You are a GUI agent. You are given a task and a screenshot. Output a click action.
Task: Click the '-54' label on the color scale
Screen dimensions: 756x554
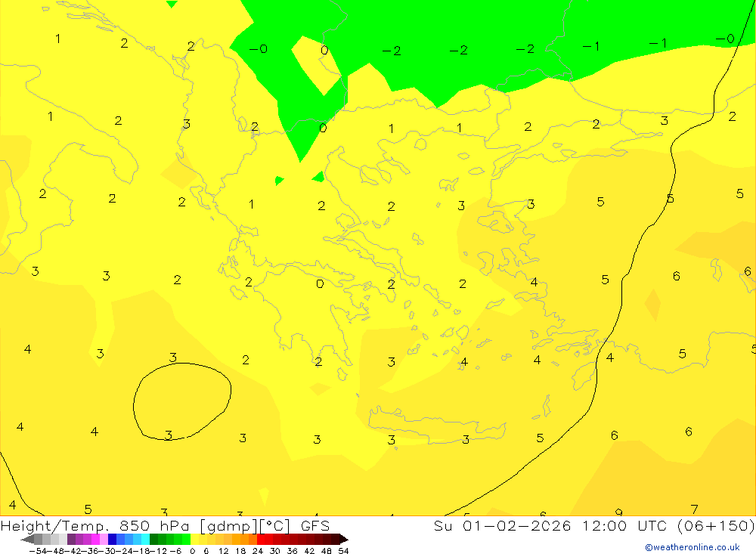click(x=38, y=551)
